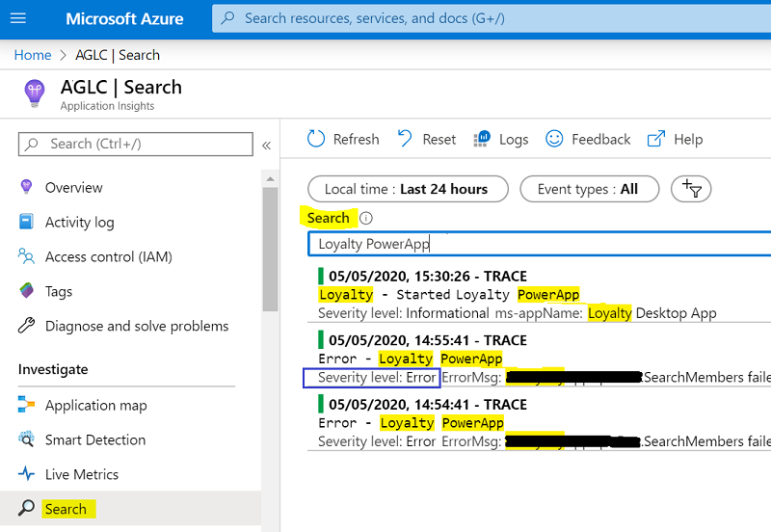Viewport: 771px width, 532px height.
Task: Open Diagnose and solve problems
Action: click(x=137, y=326)
